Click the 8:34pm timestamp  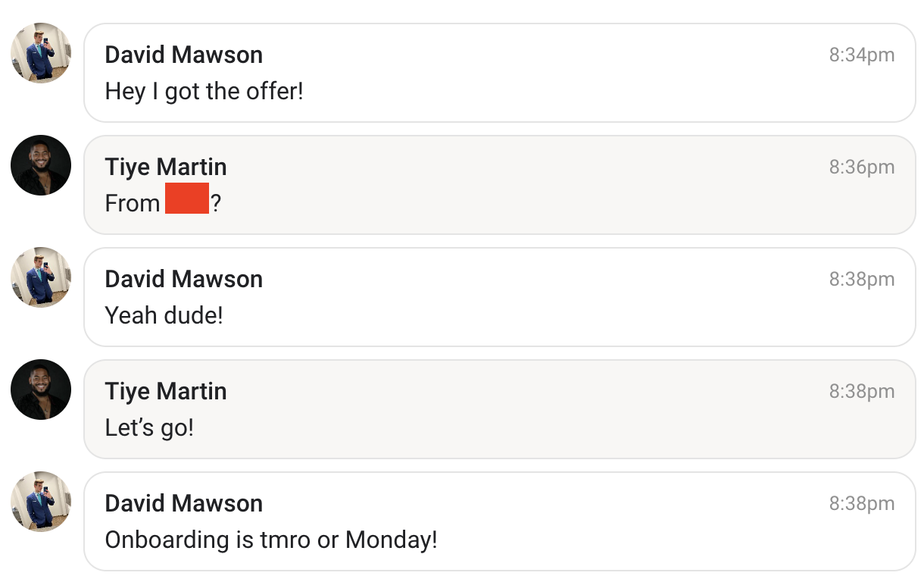[861, 55]
